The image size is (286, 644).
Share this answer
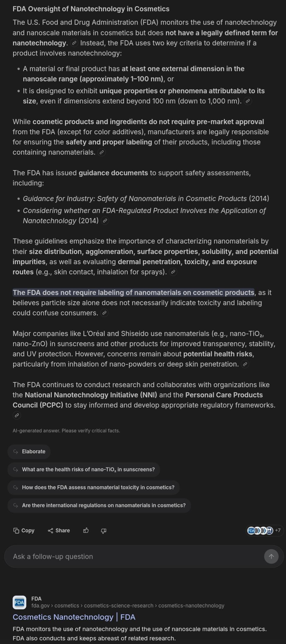(59, 530)
